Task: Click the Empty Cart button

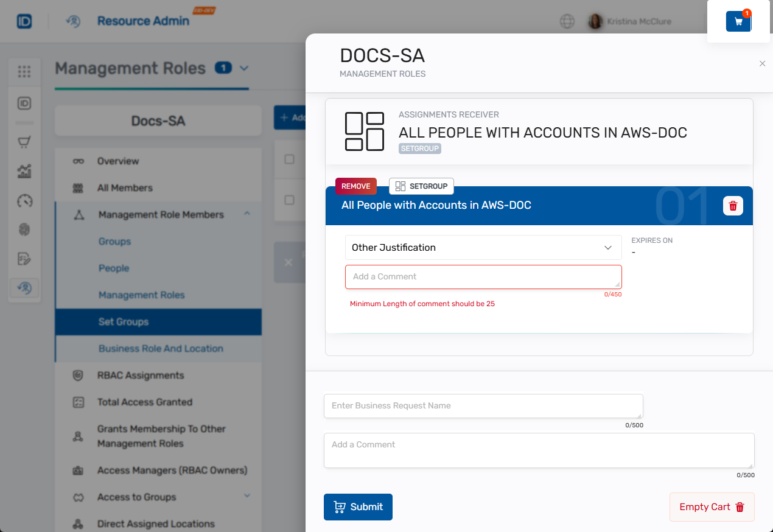Action: [712, 507]
